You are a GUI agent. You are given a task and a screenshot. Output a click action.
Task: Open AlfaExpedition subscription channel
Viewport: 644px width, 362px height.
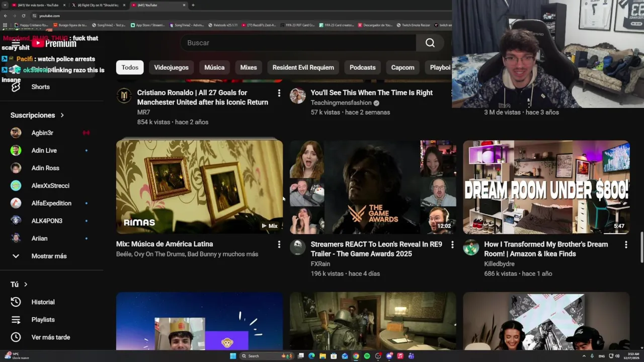point(50,203)
